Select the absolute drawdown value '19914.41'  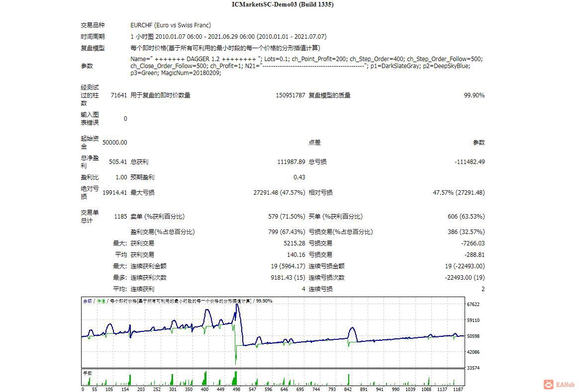coord(115,192)
